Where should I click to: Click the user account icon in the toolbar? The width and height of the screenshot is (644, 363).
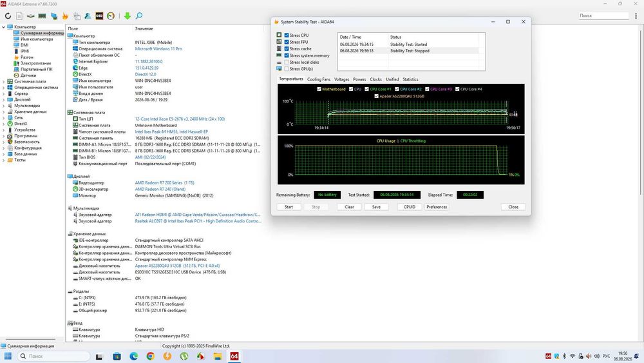(88, 16)
